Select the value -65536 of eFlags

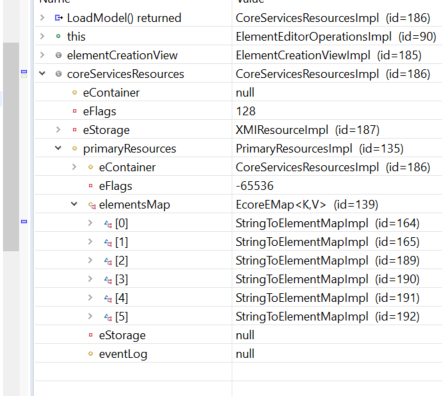(255, 186)
